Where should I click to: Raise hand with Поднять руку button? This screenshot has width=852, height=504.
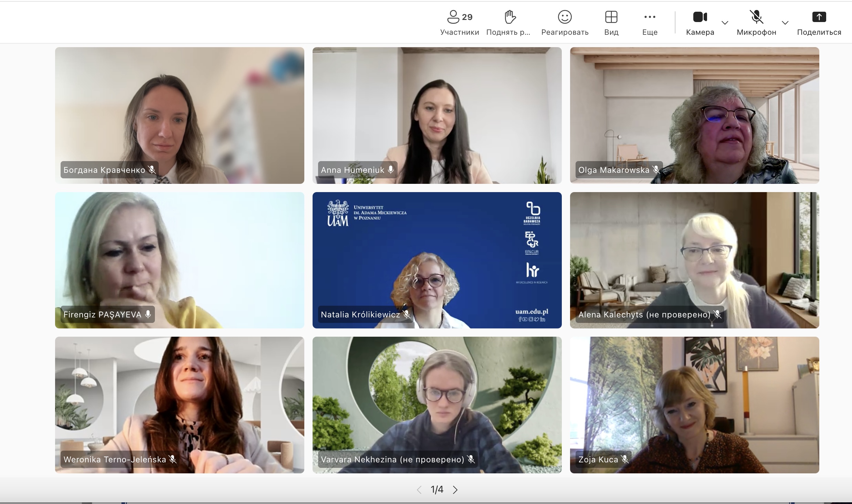[508, 23]
